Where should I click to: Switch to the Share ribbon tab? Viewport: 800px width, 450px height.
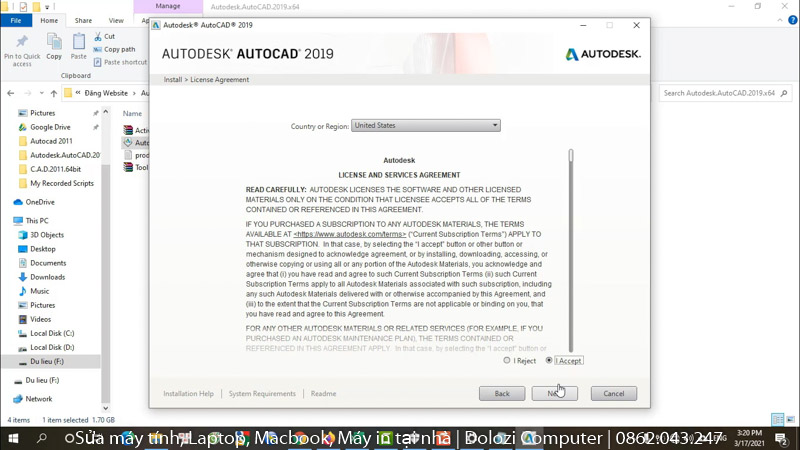click(x=83, y=20)
